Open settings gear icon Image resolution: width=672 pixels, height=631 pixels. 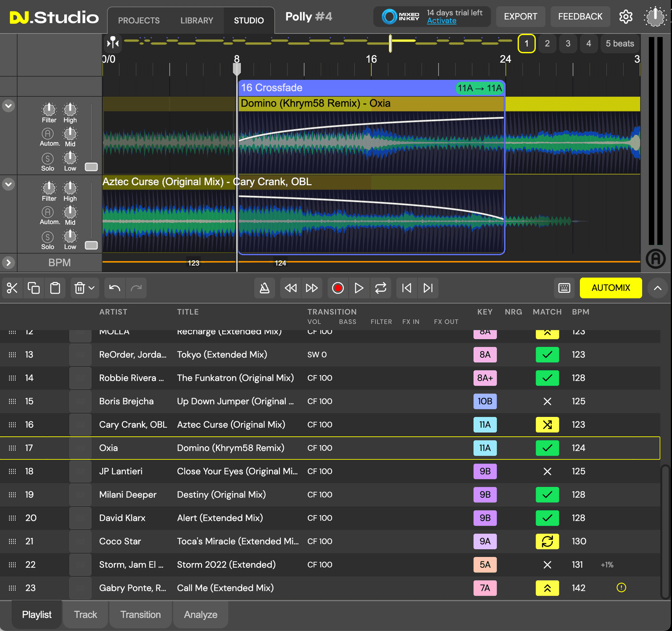[626, 17]
